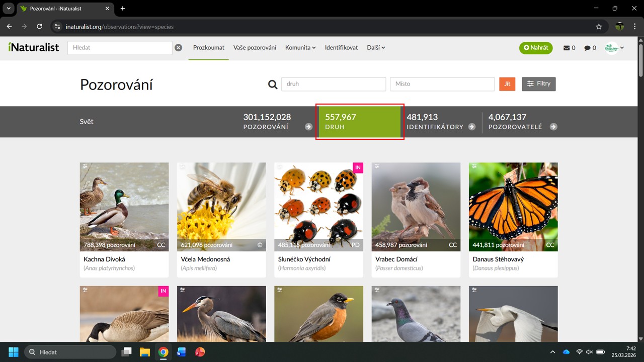Open the Identifikovat menu item
Image resolution: width=644 pixels, height=362 pixels.
341,48
